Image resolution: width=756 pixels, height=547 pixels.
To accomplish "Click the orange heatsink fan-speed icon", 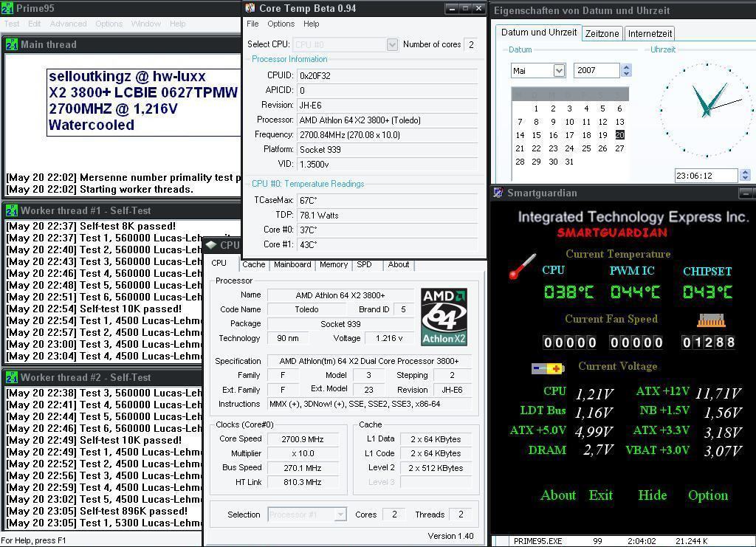I will pos(711,320).
